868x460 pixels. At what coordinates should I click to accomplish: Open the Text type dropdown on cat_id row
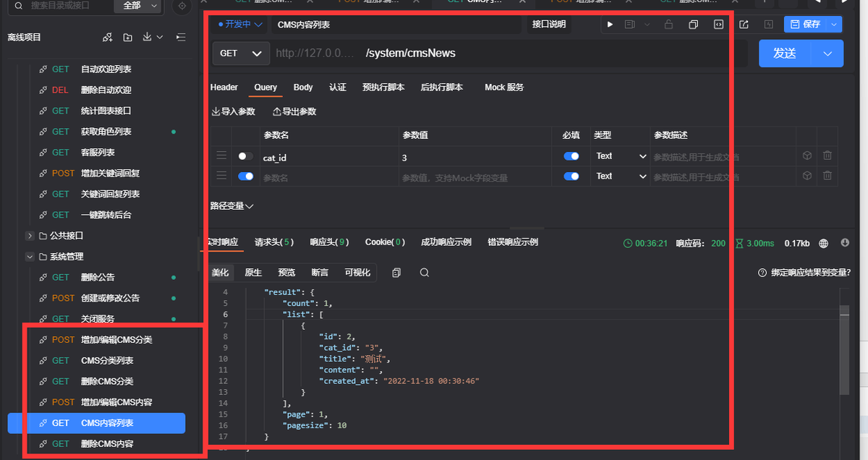click(621, 156)
